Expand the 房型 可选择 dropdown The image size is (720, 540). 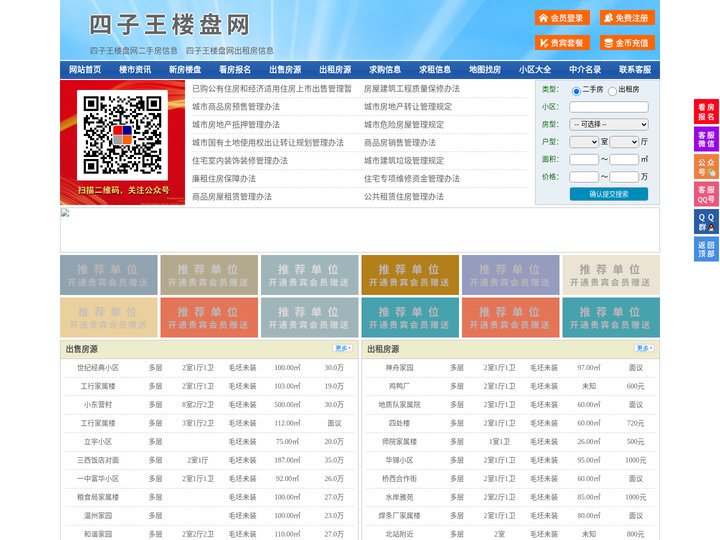pyautogui.click(x=609, y=124)
